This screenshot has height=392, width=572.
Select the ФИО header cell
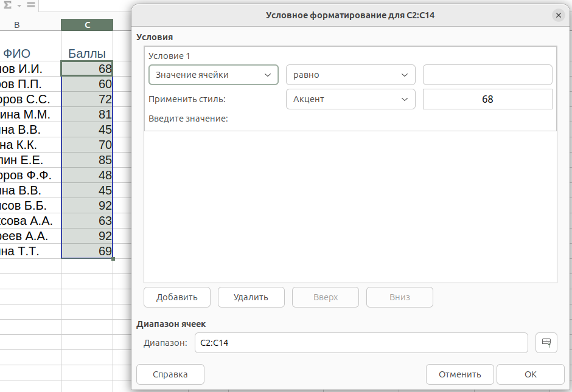click(x=17, y=53)
